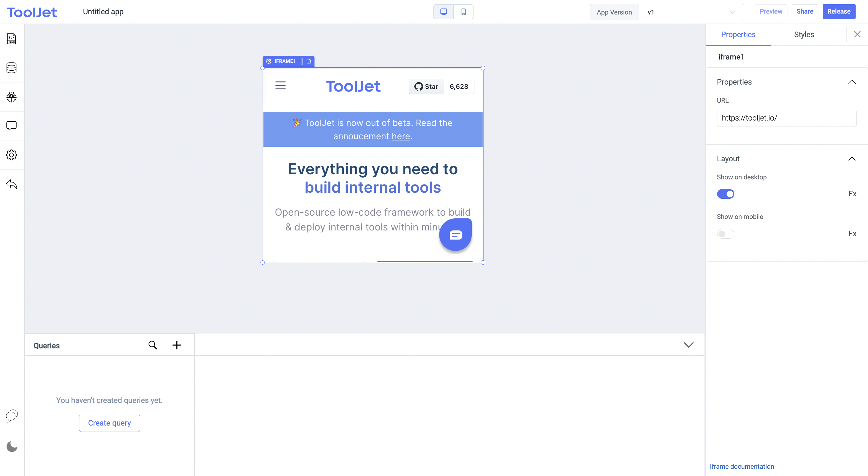Toggle Show on desktop switch
The height and width of the screenshot is (476, 868).
click(725, 193)
